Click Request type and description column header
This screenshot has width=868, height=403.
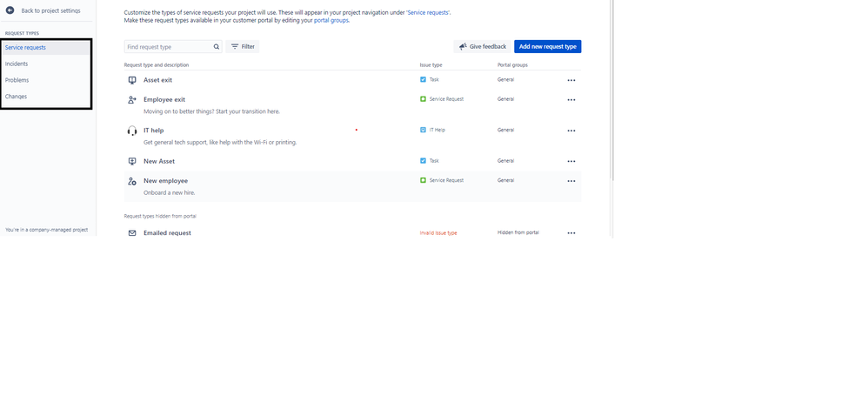click(x=156, y=65)
